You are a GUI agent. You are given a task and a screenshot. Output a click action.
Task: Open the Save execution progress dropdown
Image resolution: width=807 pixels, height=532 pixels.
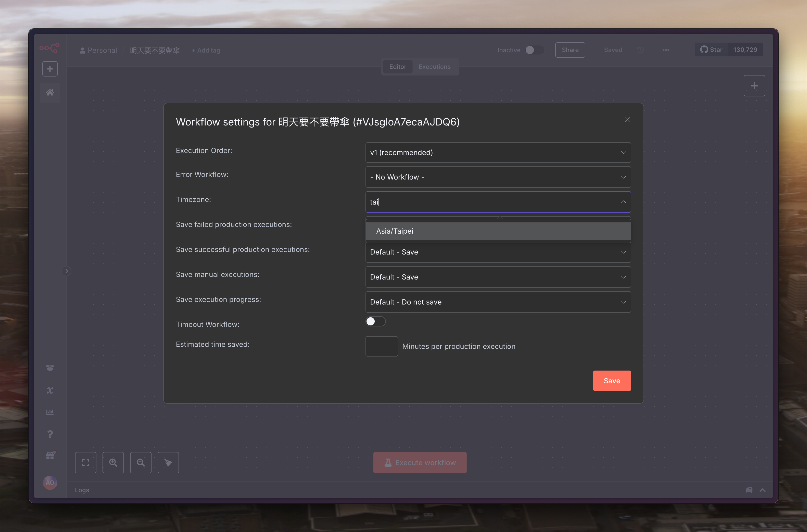(x=498, y=302)
